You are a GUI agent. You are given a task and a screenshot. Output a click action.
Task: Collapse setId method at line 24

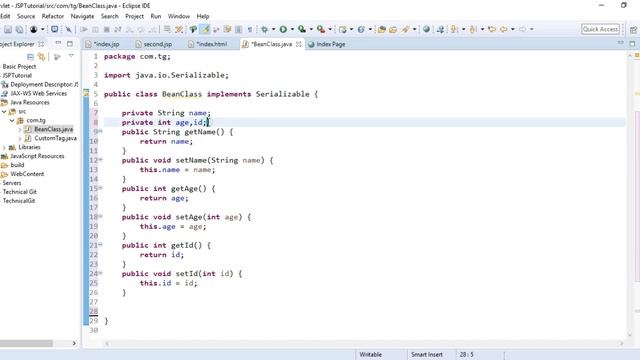pyautogui.click(x=100, y=273)
